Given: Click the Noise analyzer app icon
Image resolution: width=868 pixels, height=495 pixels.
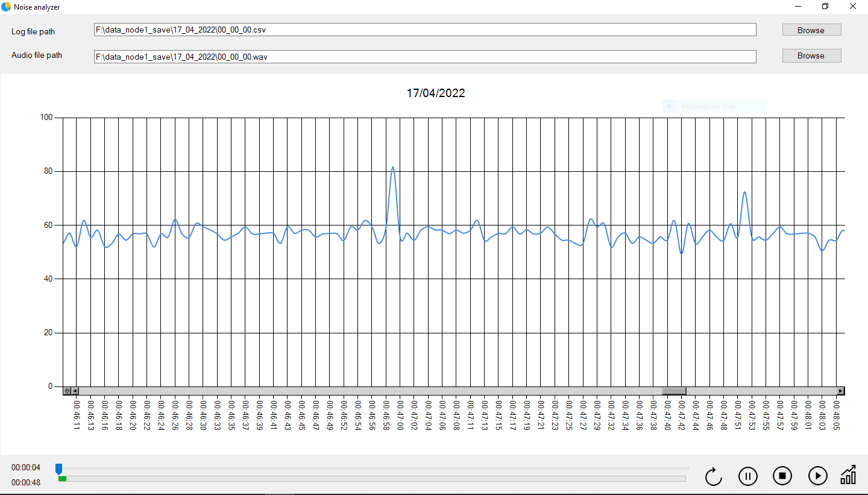Looking at the screenshot, I should tap(6, 7).
